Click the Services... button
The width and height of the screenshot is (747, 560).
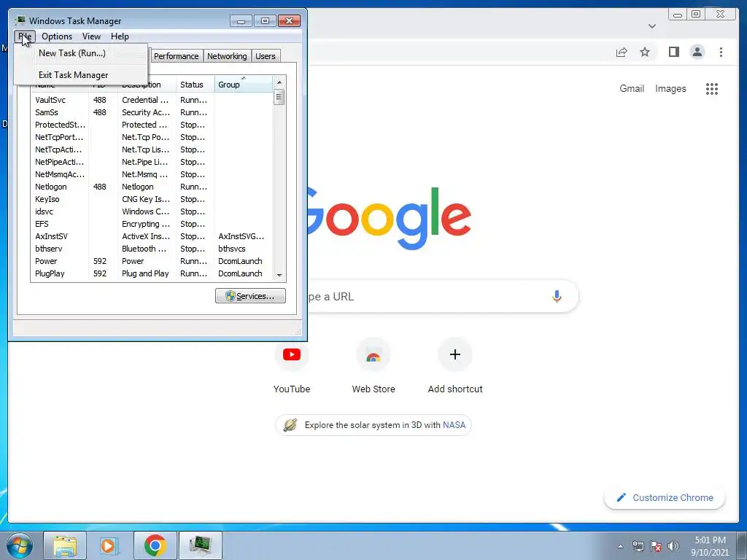pyautogui.click(x=251, y=296)
